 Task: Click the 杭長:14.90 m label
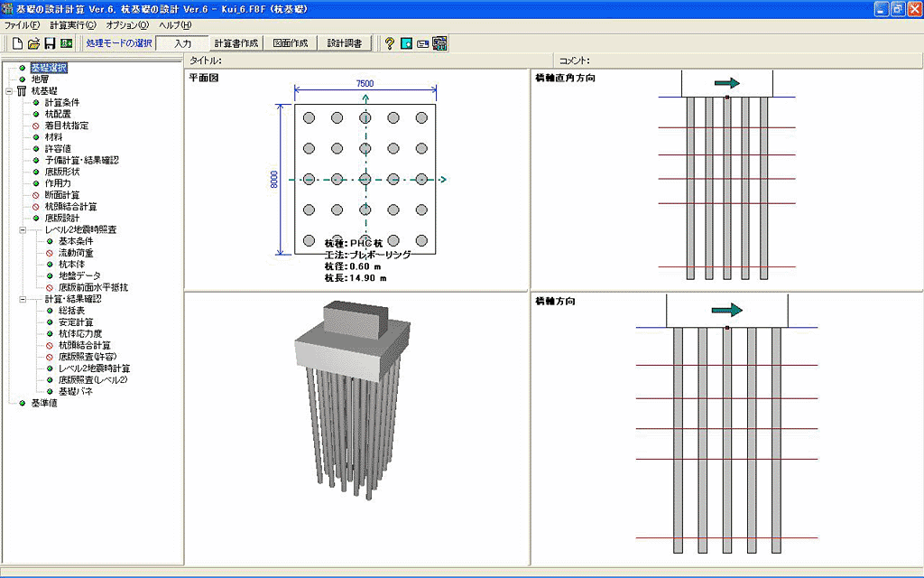356,278
